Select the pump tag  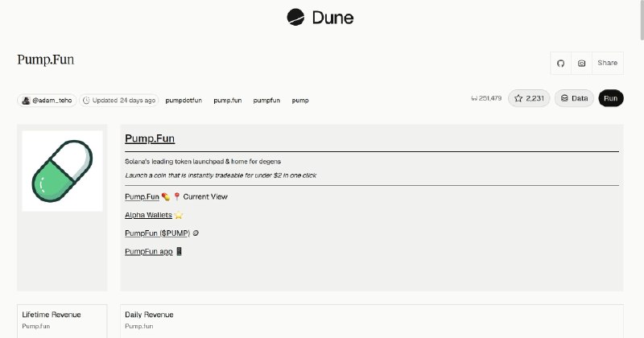click(300, 101)
